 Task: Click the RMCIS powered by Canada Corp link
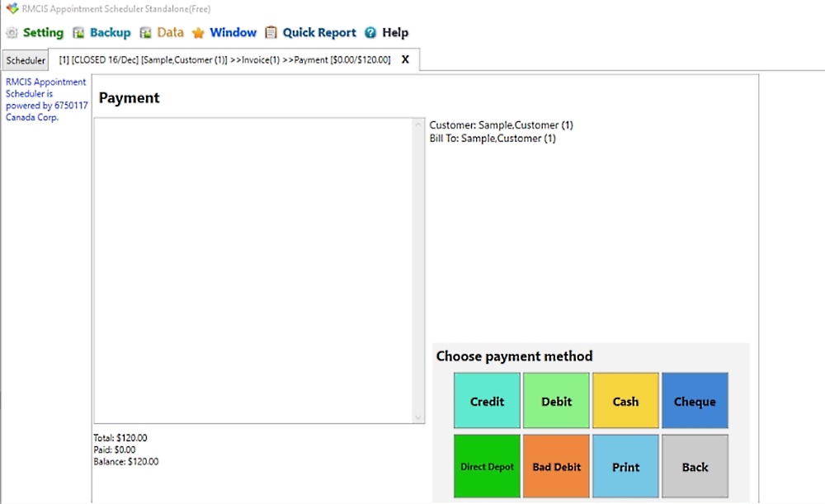[x=46, y=100]
